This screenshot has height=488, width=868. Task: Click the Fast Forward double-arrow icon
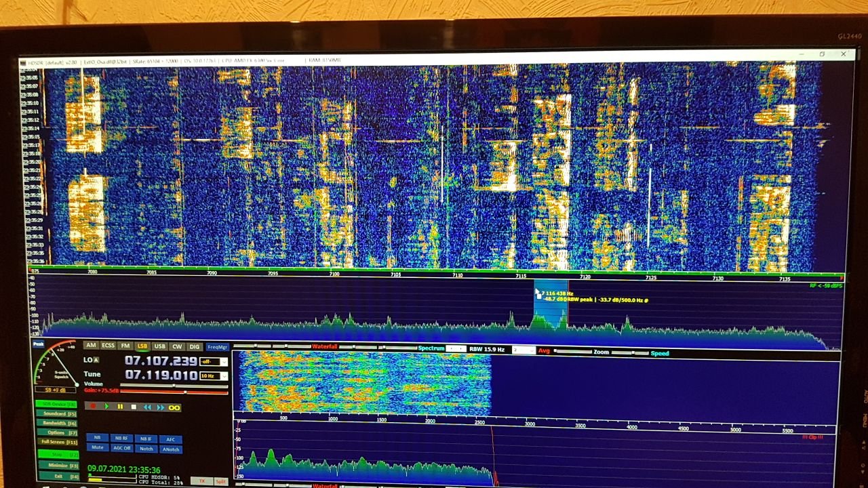click(161, 407)
